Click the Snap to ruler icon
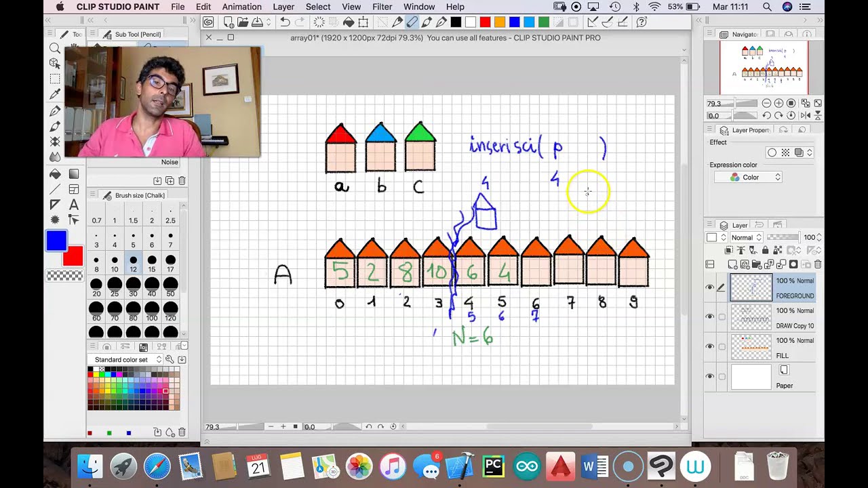 [593, 22]
